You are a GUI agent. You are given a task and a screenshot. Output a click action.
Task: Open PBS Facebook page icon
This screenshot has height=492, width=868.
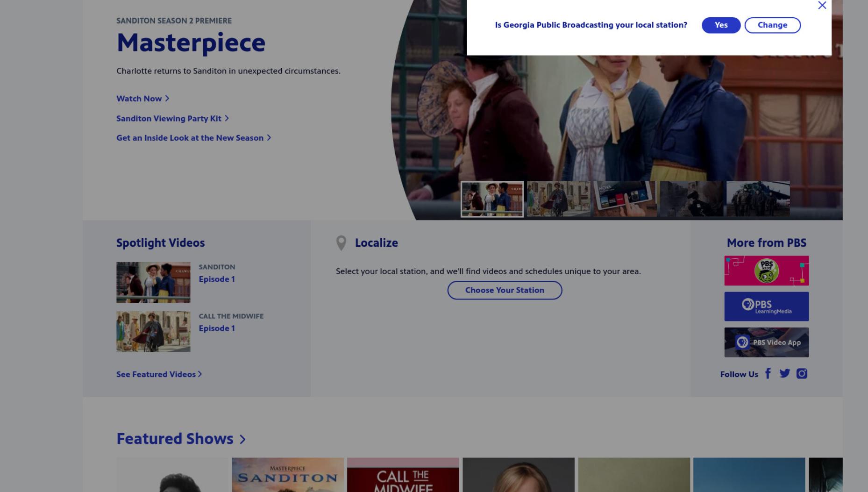(768, 373)
